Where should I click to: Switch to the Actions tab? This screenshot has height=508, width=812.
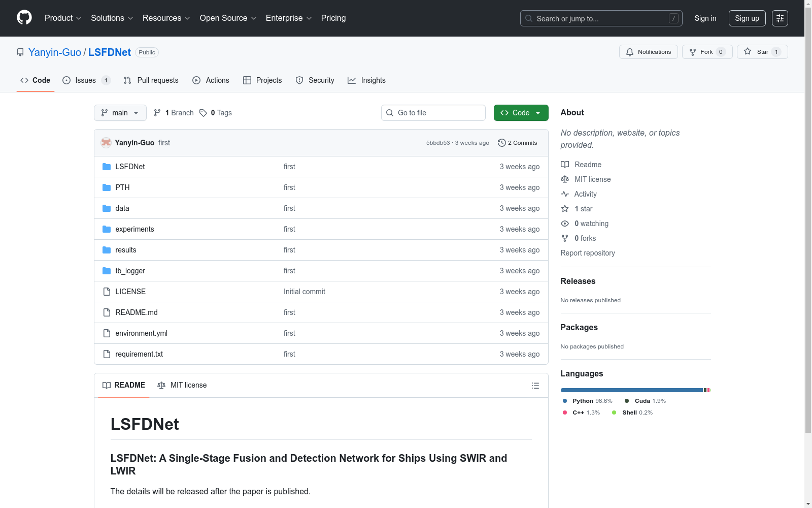(211, 80)
